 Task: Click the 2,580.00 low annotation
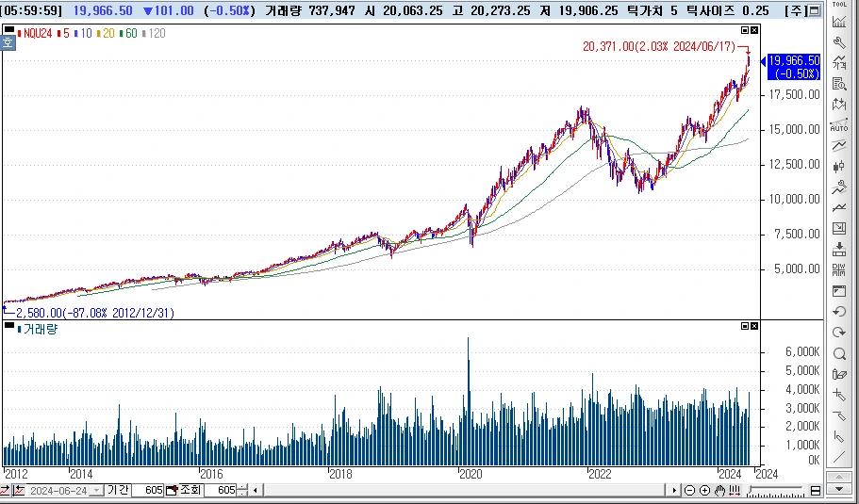point(95,313)
